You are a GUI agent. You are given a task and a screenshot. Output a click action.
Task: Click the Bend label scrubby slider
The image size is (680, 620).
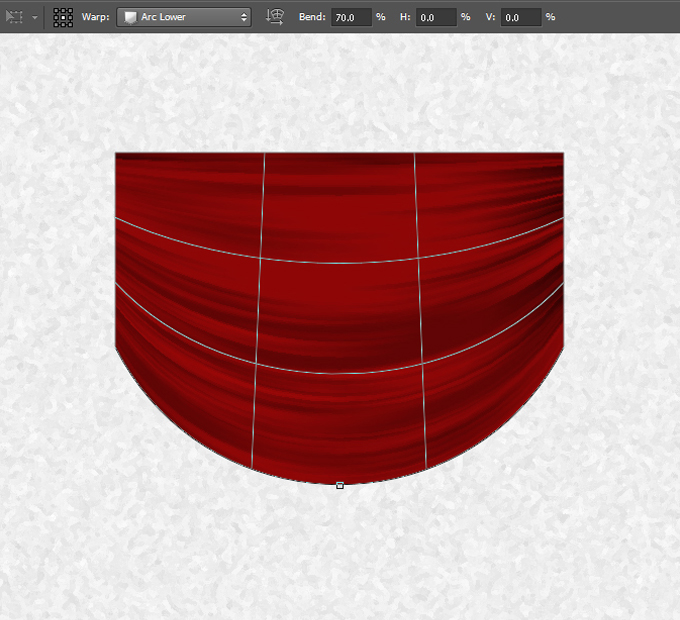click(x=312, y=17)
